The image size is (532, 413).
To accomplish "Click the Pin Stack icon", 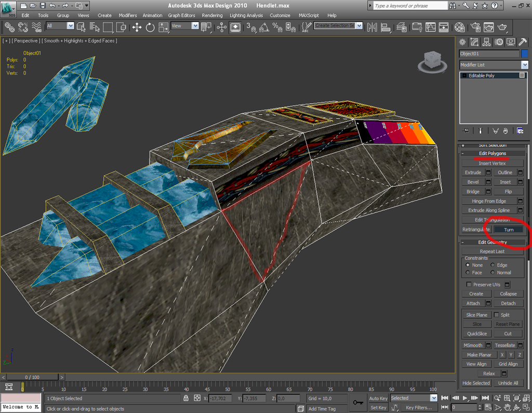I will tap(466, 130).
